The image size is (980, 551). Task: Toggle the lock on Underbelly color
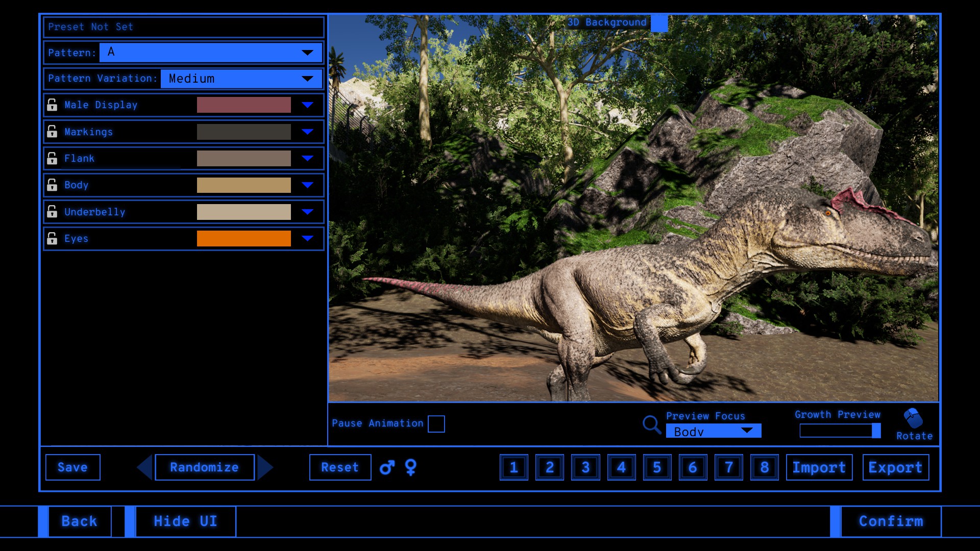tap(52, 211)
